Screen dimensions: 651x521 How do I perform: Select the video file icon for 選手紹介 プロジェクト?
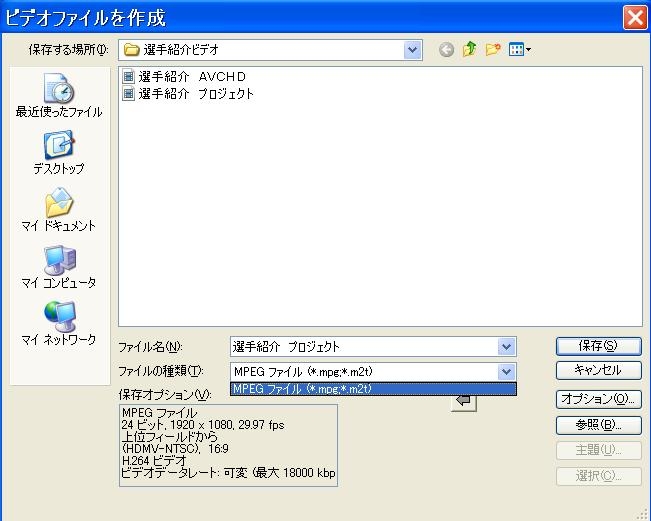[129, 94]
